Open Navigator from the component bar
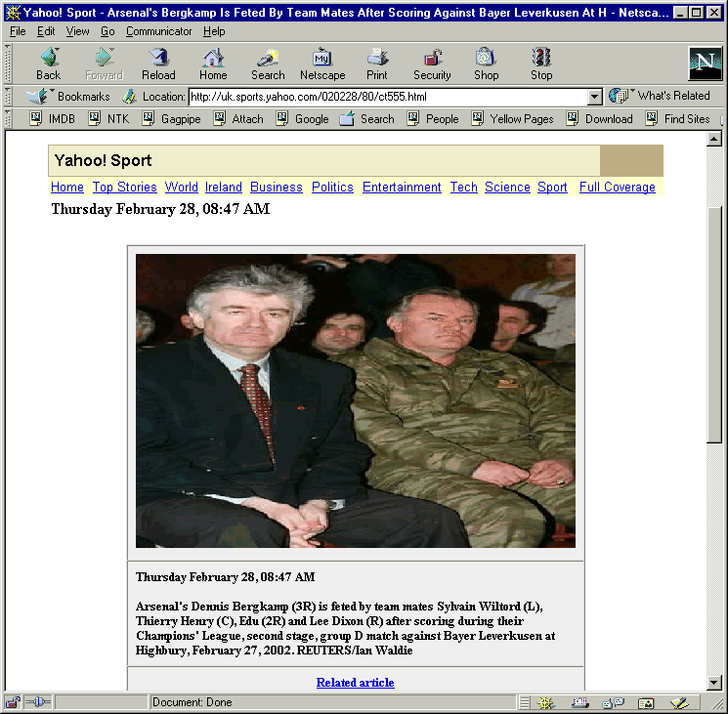 click(547, 703)
